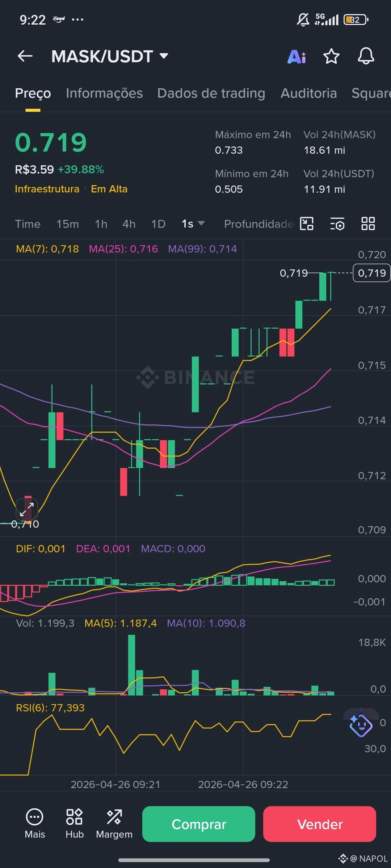
Task: Open the chart layout grid icon
Action: (x=368, y=224)
